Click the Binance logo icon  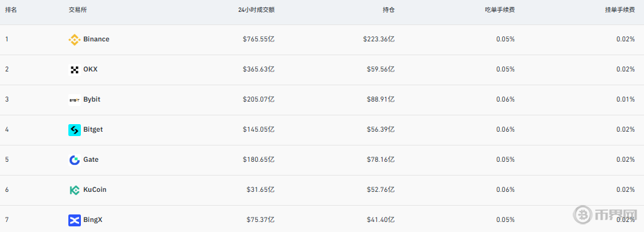pyautogui.click(x=75, y=40)
